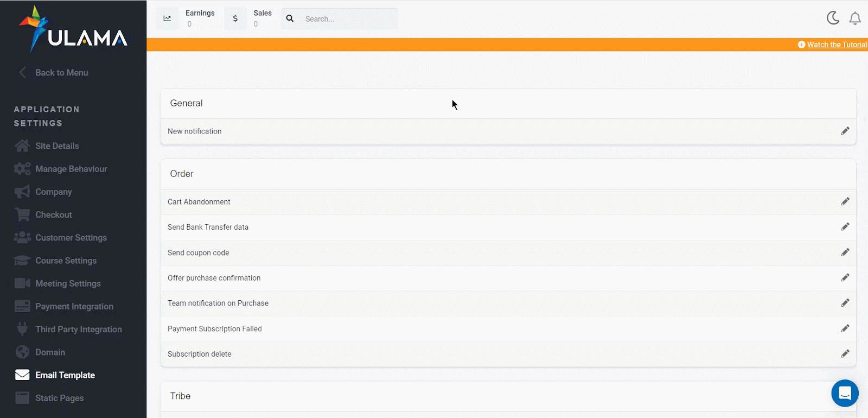This screenshot has width=868, height=418.
Task: Click the Domain globe icon
Action: [22, 352]
